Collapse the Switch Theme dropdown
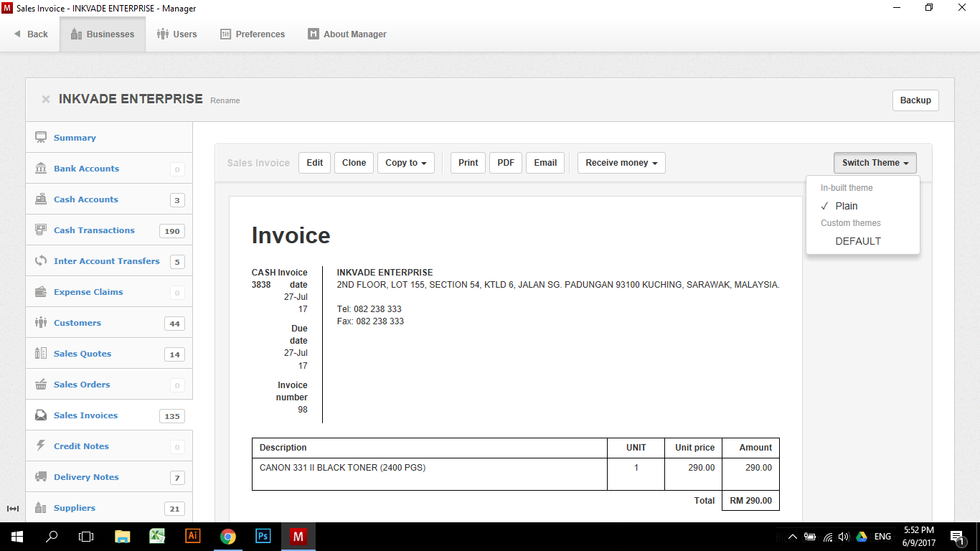This screenshot has height=551, width=980. click(x=875, y=163)
